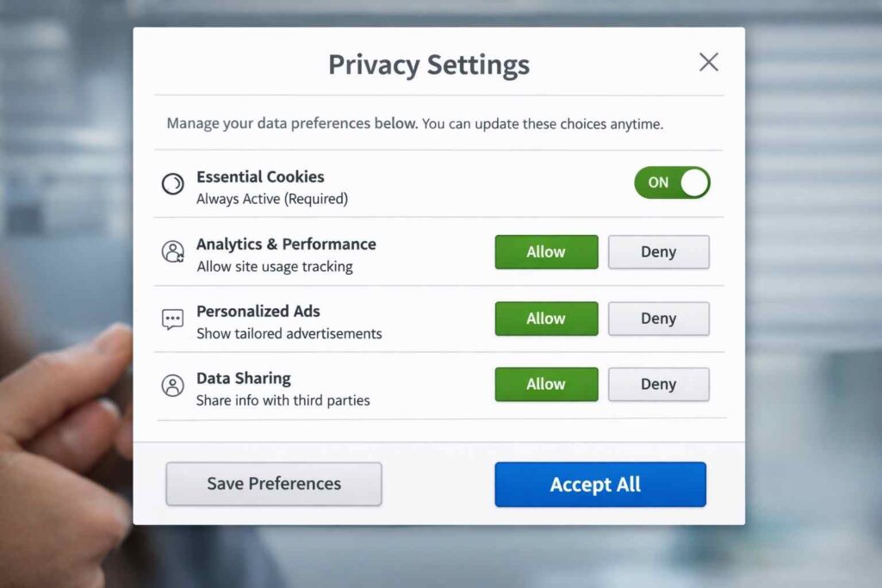Select the Analytics & Performance user icon
The width and height of the screenshot is (882, 588).
172,251
